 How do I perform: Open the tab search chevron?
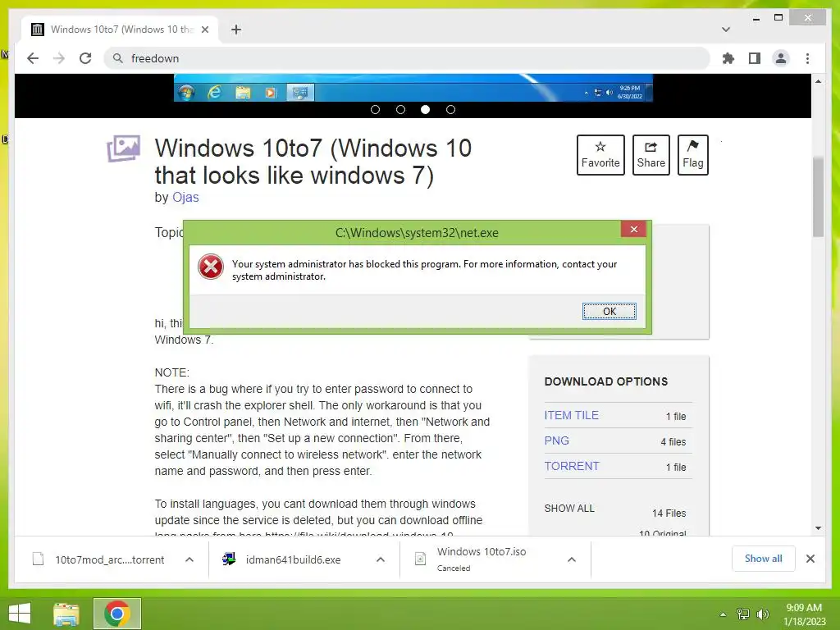(x=725, y=30)
